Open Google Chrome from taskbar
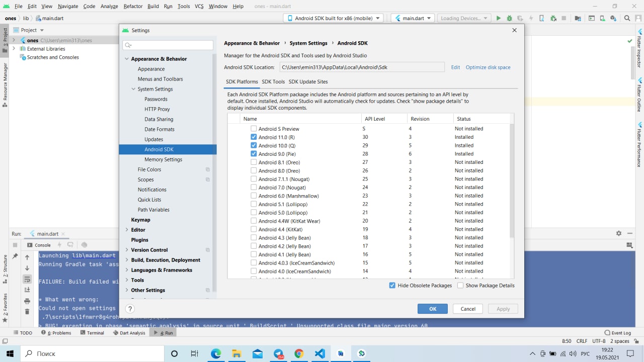 299,353
